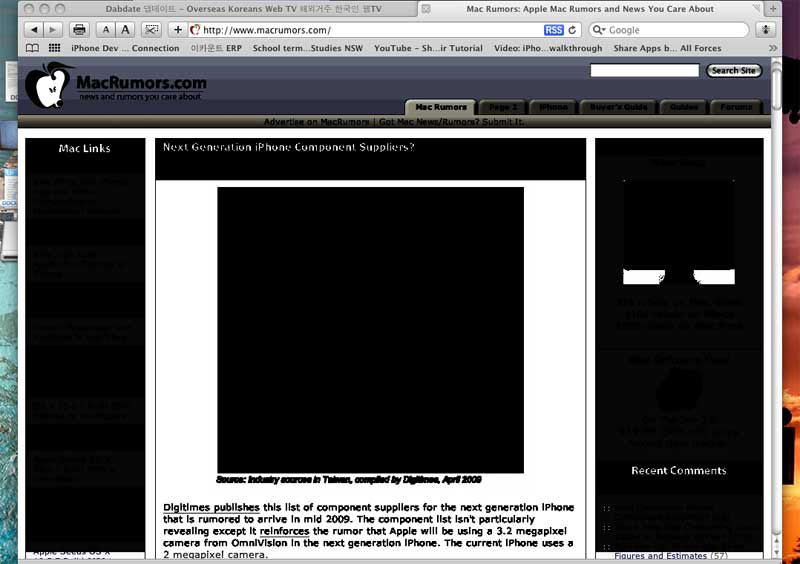Click the vertical scrollbar thumb
The image size is (800, 564).
[776, 85]
